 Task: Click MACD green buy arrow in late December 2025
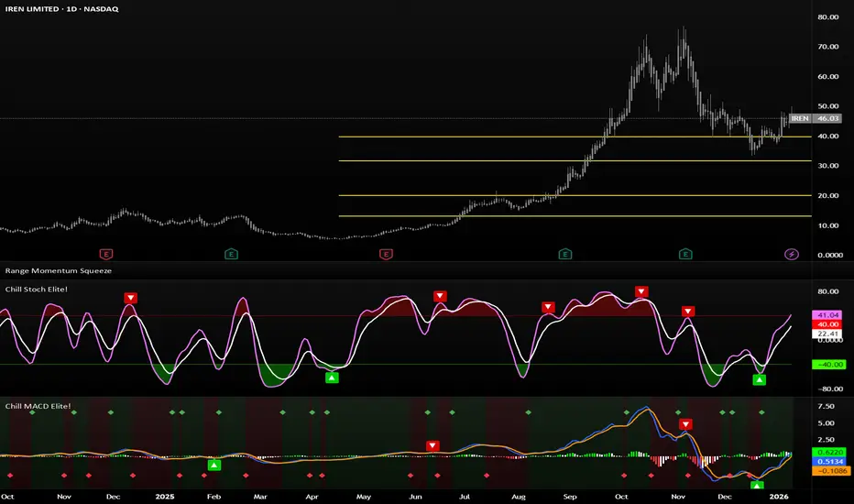coord(757,485)
